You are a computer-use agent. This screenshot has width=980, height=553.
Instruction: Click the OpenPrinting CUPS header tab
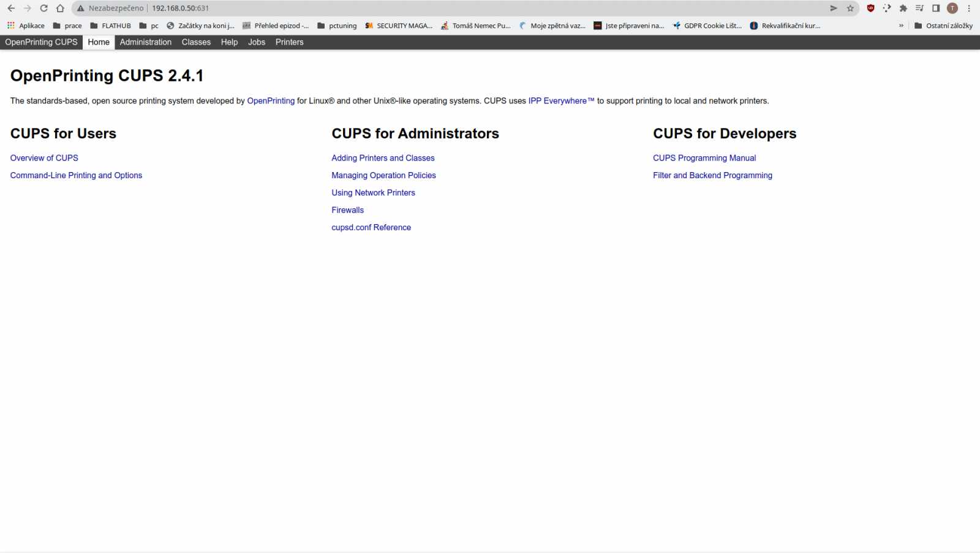[42, 42]
